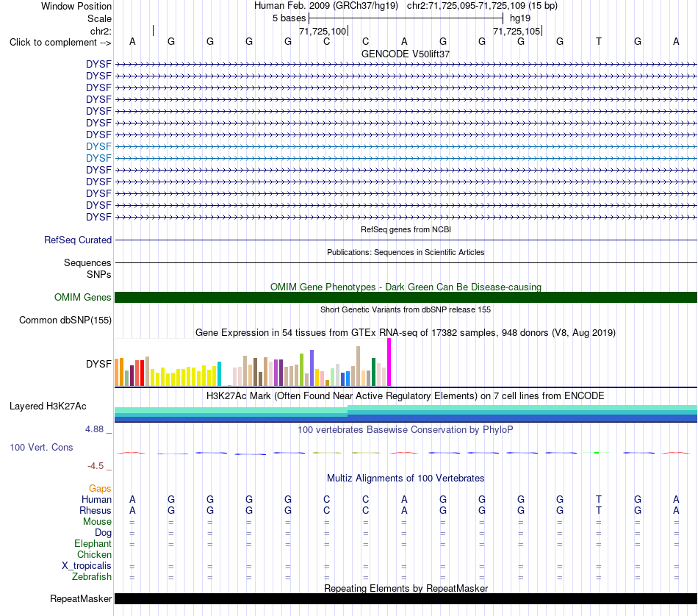
Task: Open the GTEx 'Gene Expression in 54 tissues' title
Action: (x=406, y=333)
